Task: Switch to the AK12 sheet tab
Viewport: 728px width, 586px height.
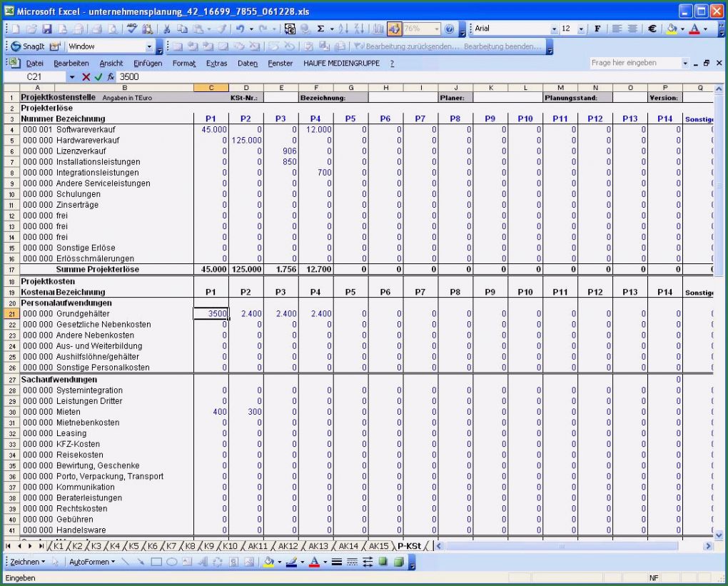Action: [286, 545]
